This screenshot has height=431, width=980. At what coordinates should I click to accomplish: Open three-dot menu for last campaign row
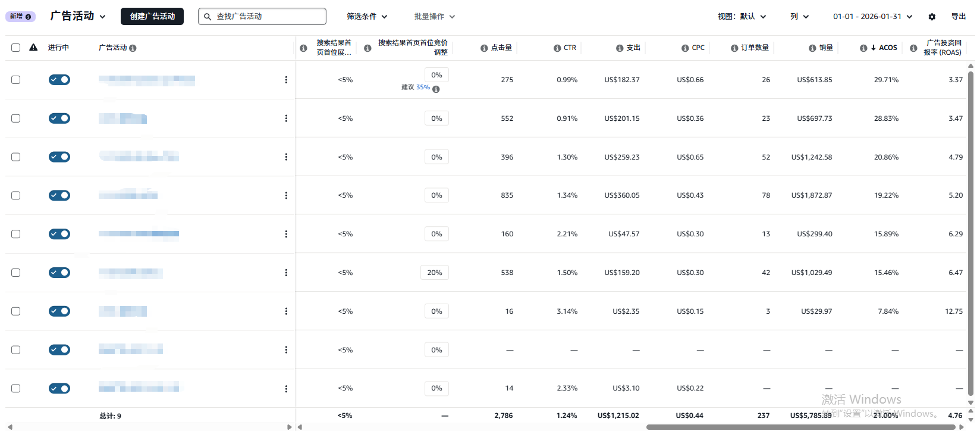(x=286, y=389)
